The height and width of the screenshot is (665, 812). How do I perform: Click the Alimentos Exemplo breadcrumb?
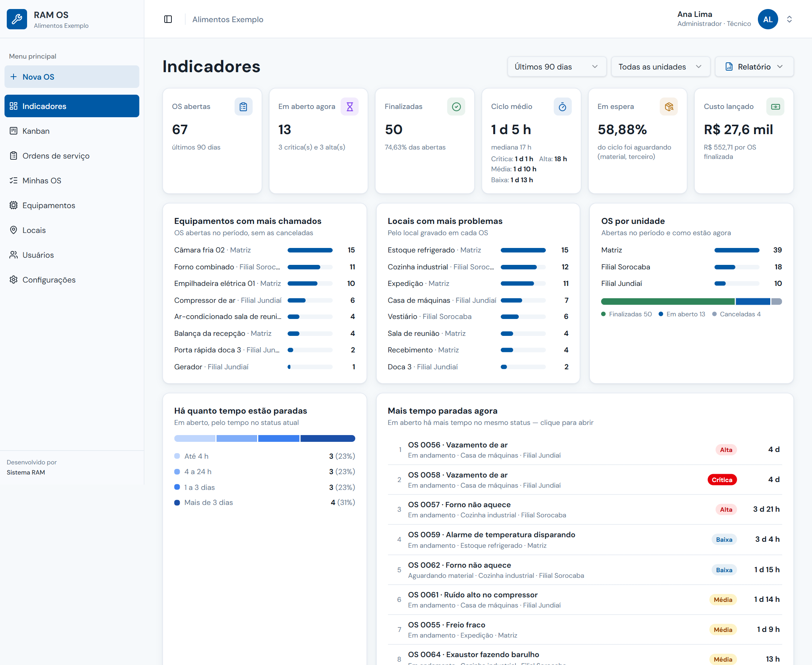[x=227, y=19]
